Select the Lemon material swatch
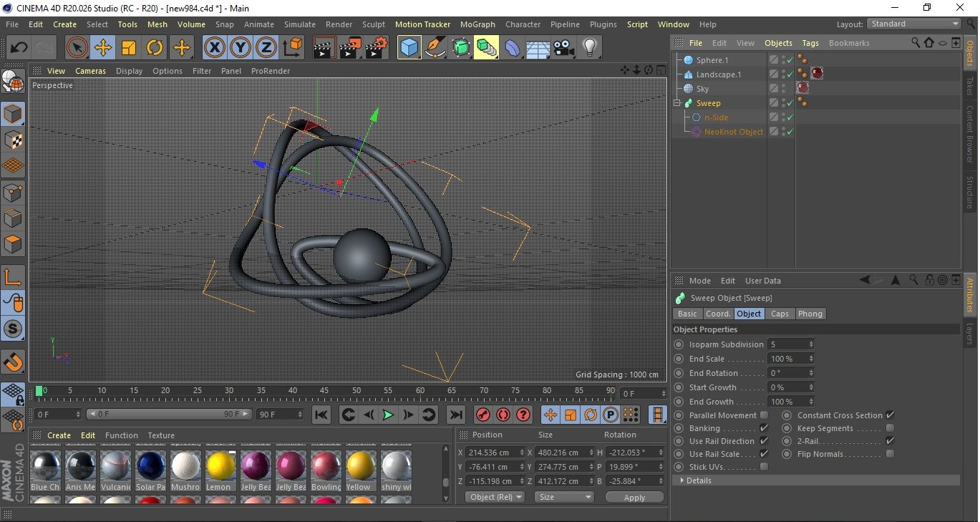Viewport: 980px width, 522px height. click(220, 470)
